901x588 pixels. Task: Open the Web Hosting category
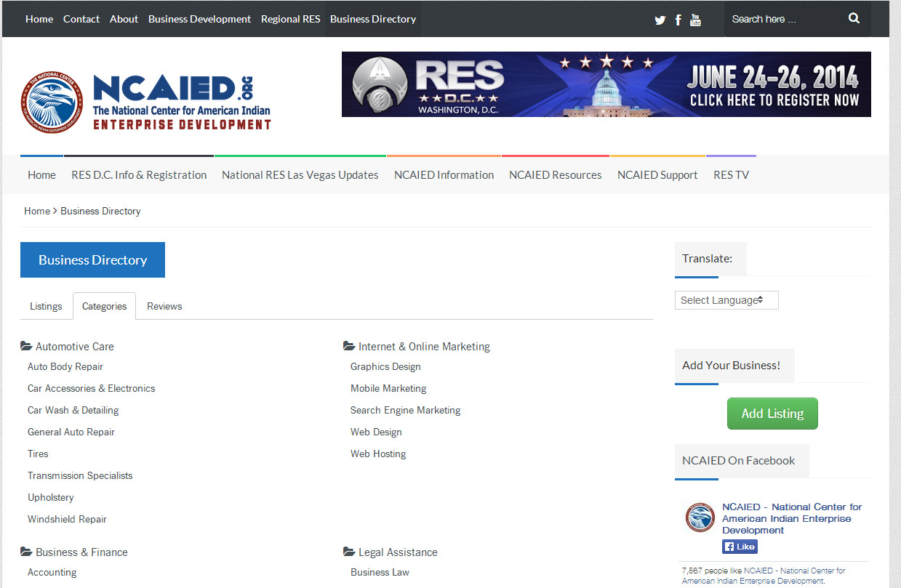(378, 454)
